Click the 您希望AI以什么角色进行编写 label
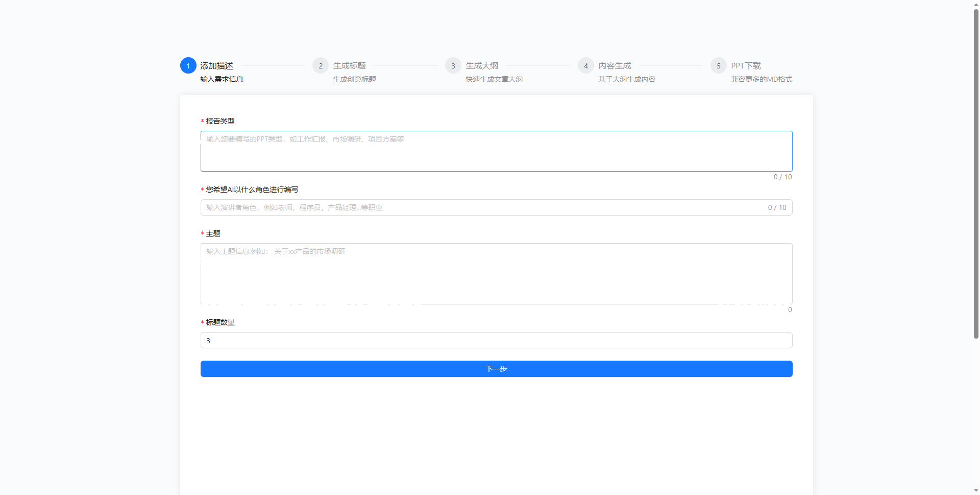Image resolution: width=980 pixels, height=495 pixels. tap(252, 190)
